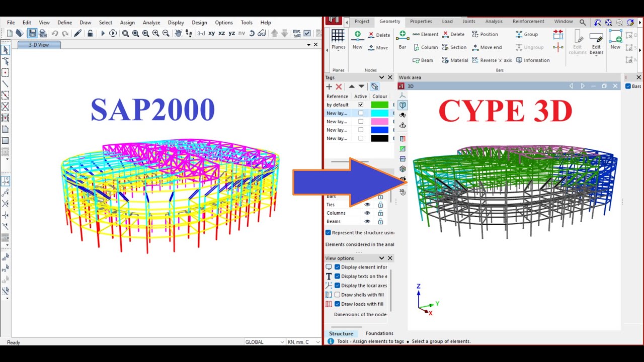The image size is (644, 362).
Task: Click Information in the CYPE Bars group
Action: click(533, 60)
